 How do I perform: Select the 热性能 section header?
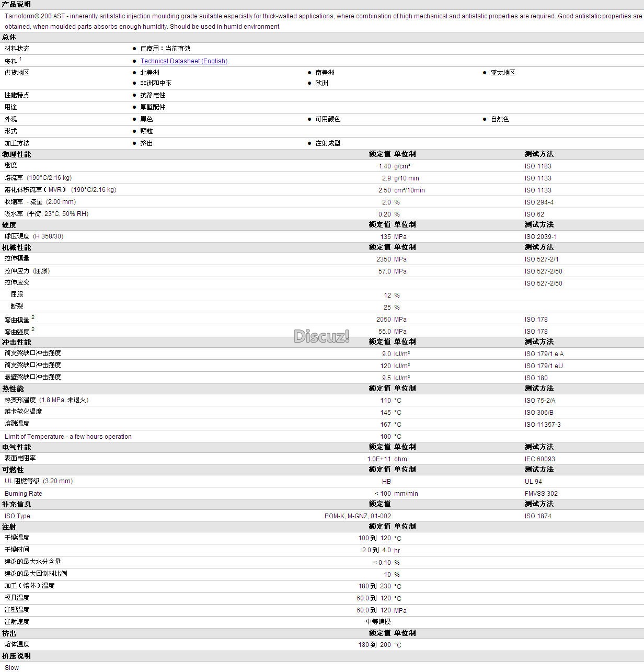point(13,389)
